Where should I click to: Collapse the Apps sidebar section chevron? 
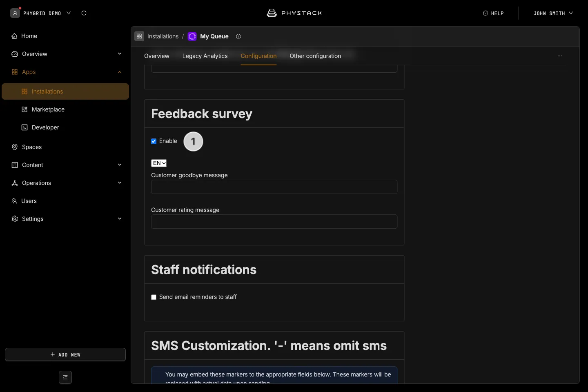(x=120, y=72)
